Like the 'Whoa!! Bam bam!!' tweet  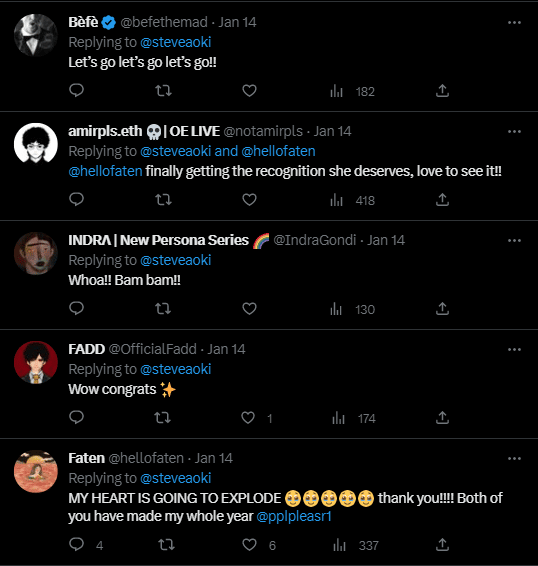click(x=249, y=309)
